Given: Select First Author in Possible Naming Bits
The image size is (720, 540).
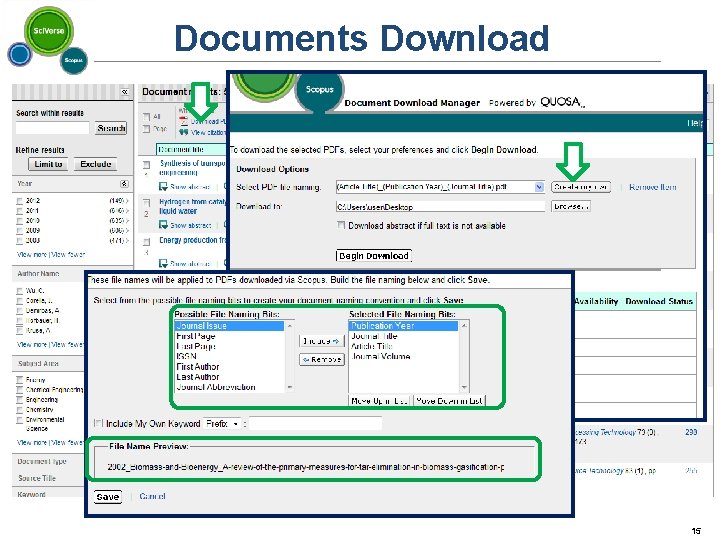Looking at the screenshot, I should point(230,366).
